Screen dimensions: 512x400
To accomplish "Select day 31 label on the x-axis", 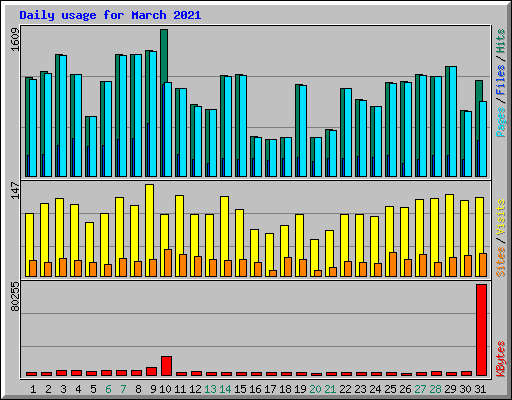I will point(480,389).
